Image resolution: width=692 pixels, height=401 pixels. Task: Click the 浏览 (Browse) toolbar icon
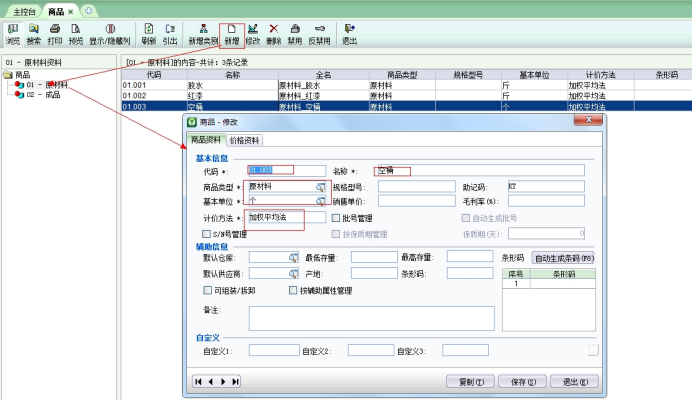point(12,35)
